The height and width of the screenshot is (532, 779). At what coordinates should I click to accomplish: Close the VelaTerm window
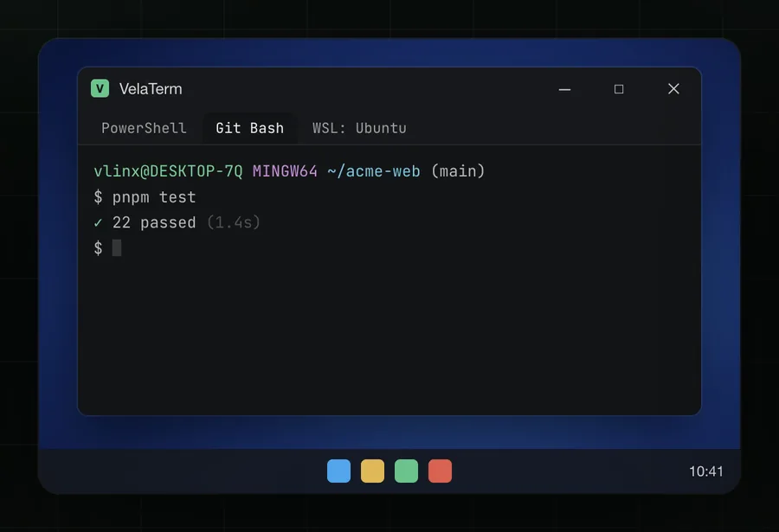click(x=673, y=89)
